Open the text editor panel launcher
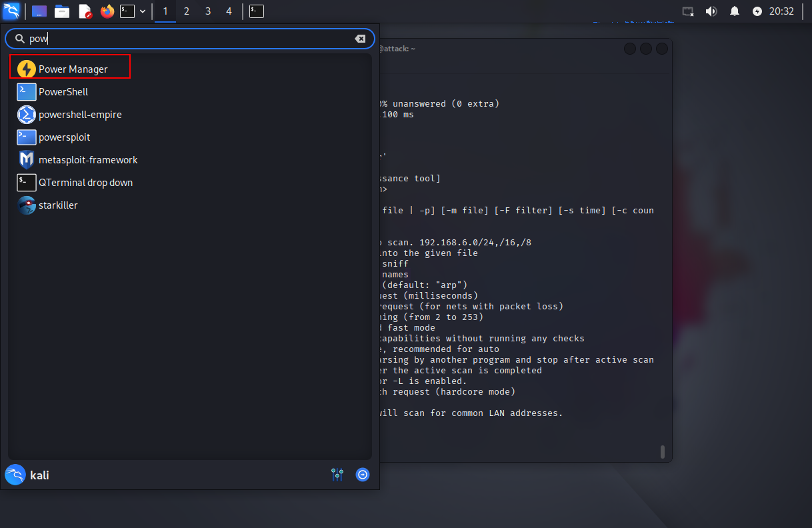812x528 pixels. tap(85, 11)
